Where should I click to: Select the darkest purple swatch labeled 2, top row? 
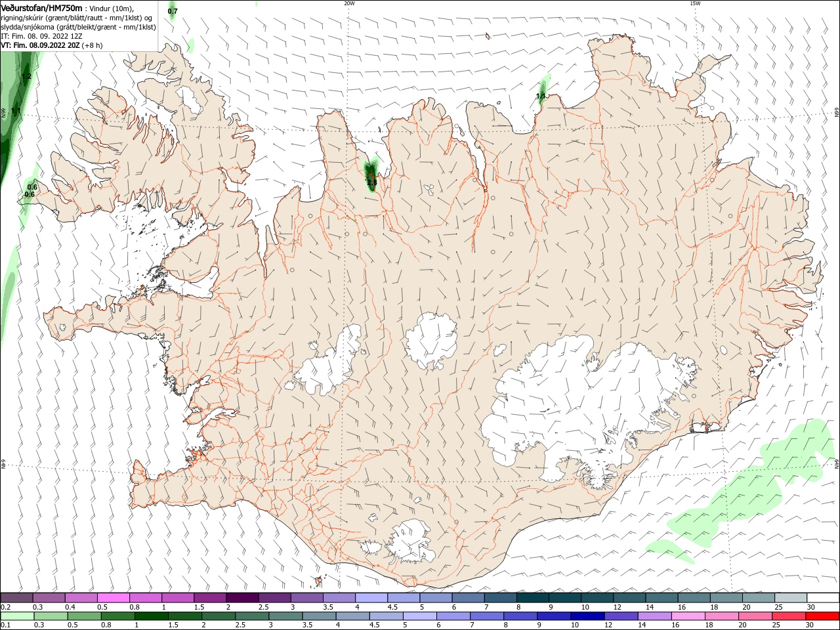[241, 598]
